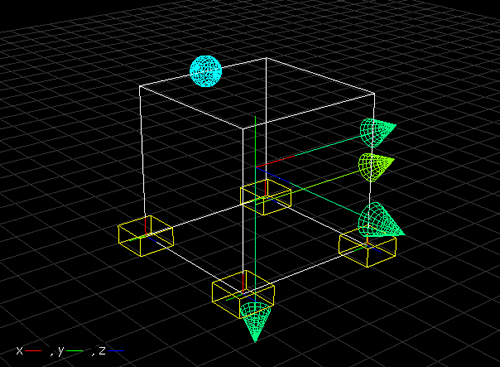Pick the large lower green cone on the right
Image resolution: width=500 pixels, height=367 pixels.
coord(381,220)
